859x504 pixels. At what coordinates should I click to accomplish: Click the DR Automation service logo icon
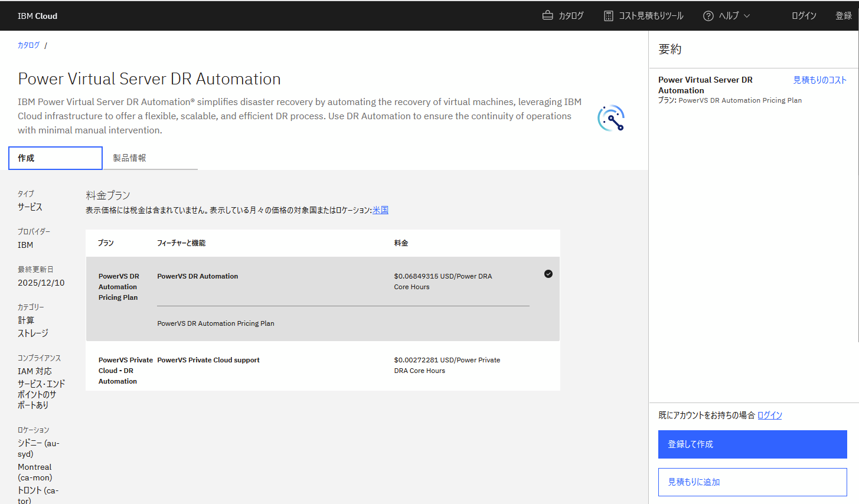pyautogui.click(x=611, y=118)
